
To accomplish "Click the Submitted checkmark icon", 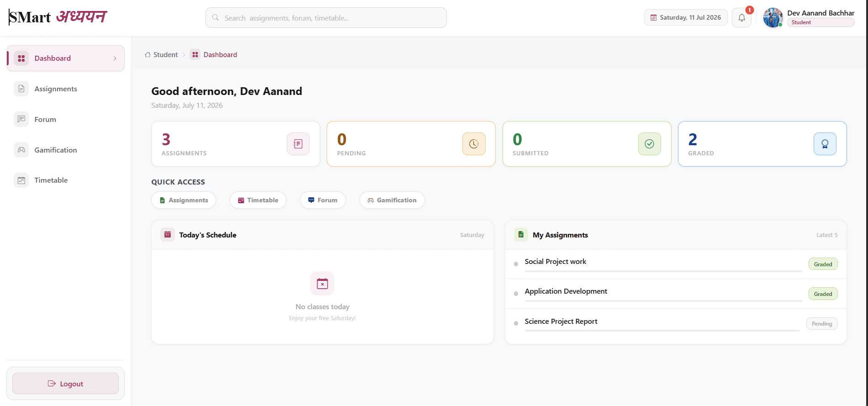I will coord(649,144).
